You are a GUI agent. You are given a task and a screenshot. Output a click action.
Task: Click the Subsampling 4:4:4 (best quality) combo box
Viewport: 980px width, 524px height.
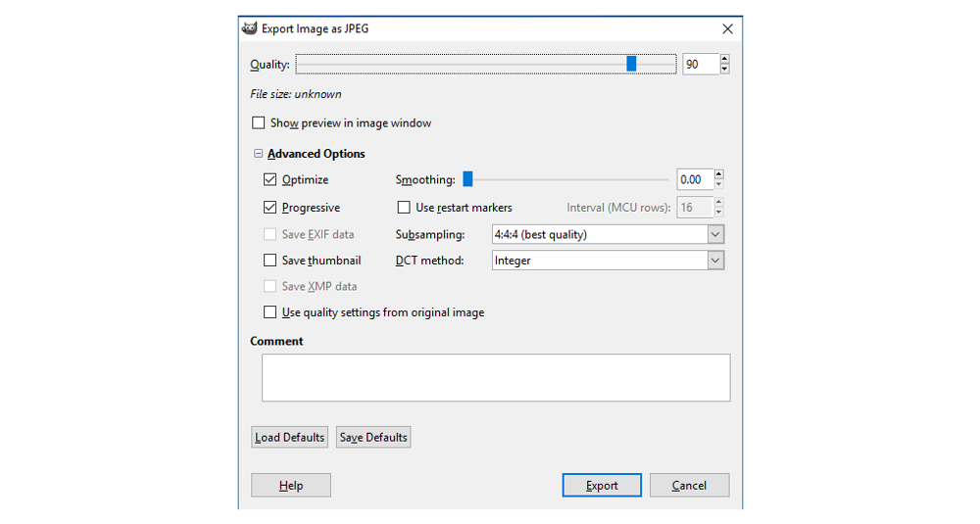pyautogui.click(x=608, y=235)
